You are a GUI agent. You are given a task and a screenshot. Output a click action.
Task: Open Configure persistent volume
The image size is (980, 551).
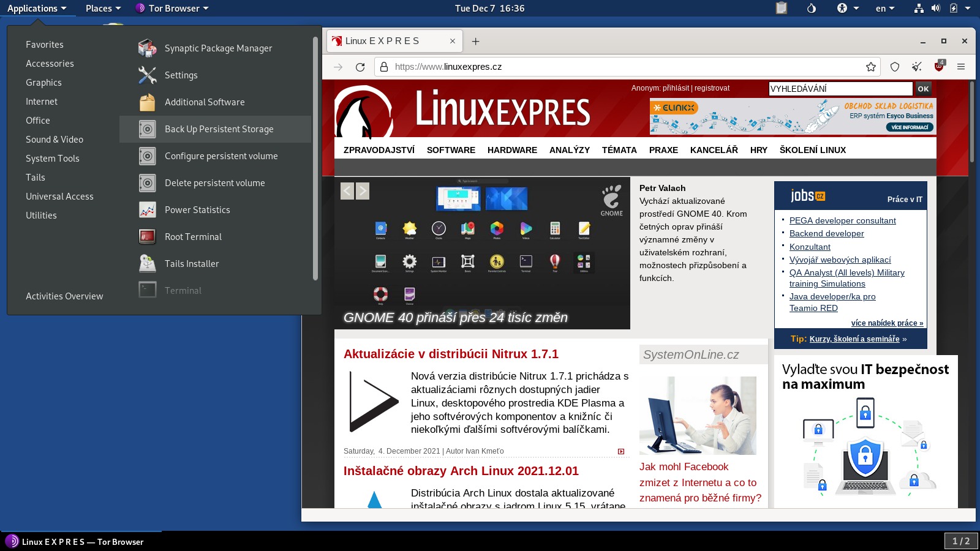(215, 156)
